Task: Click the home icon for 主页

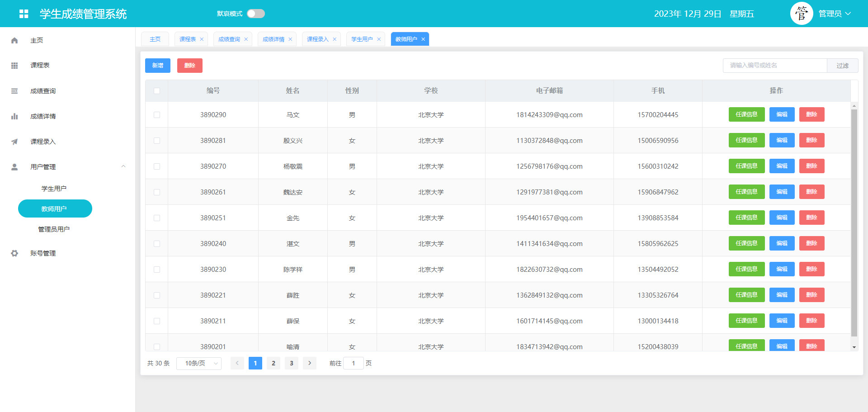Action: [14, 40]
